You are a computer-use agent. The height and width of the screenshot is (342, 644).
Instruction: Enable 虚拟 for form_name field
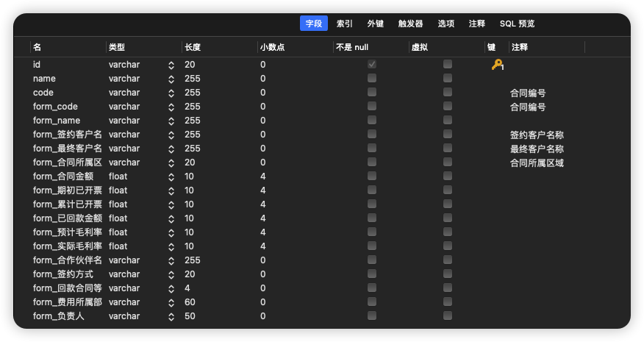[448, 120]
